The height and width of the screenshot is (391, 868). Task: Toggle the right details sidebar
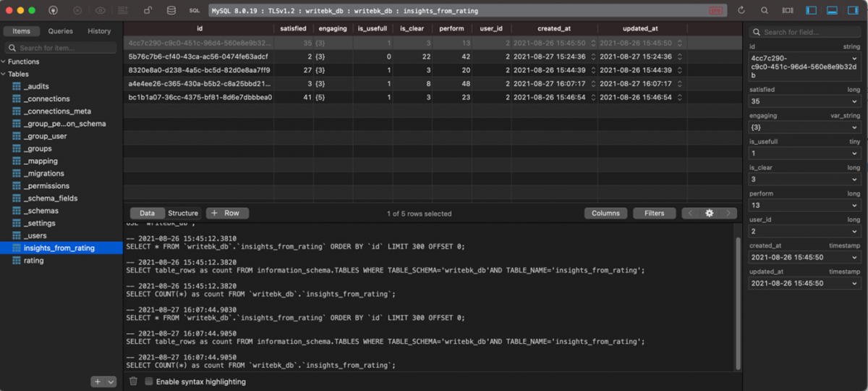(853, 11)
